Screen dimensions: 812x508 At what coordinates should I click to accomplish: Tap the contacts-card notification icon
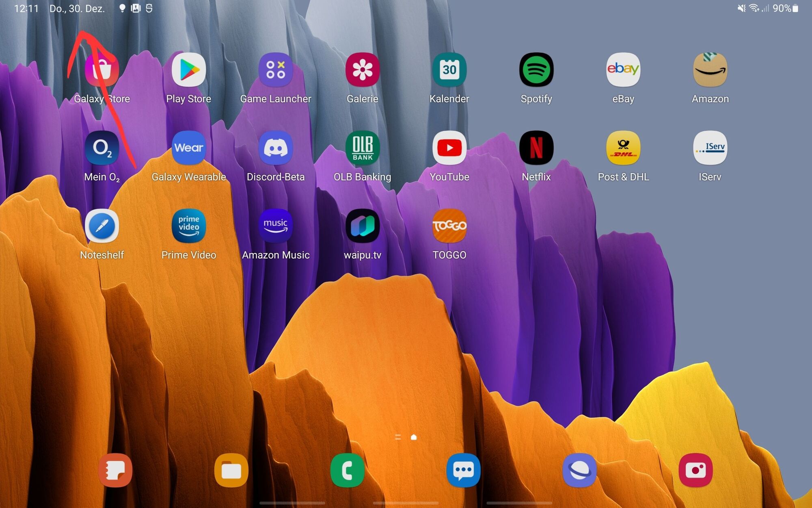136,8
